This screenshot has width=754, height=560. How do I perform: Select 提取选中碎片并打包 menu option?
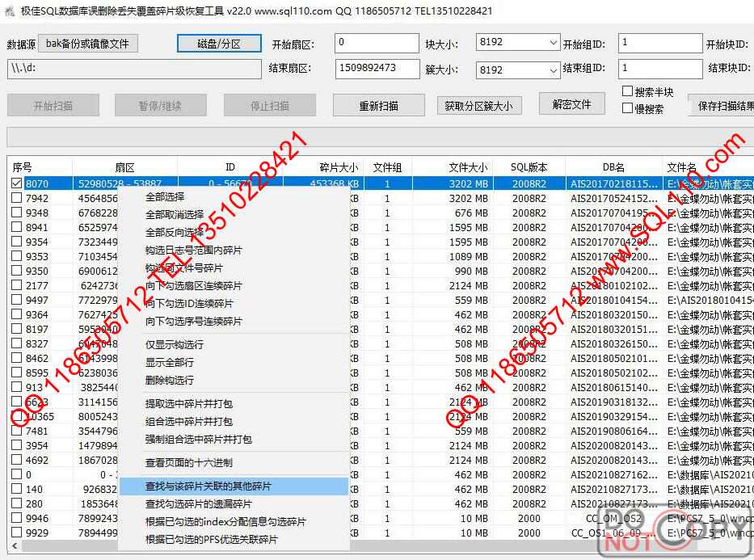pyautogui.click(x=189, y=403)
